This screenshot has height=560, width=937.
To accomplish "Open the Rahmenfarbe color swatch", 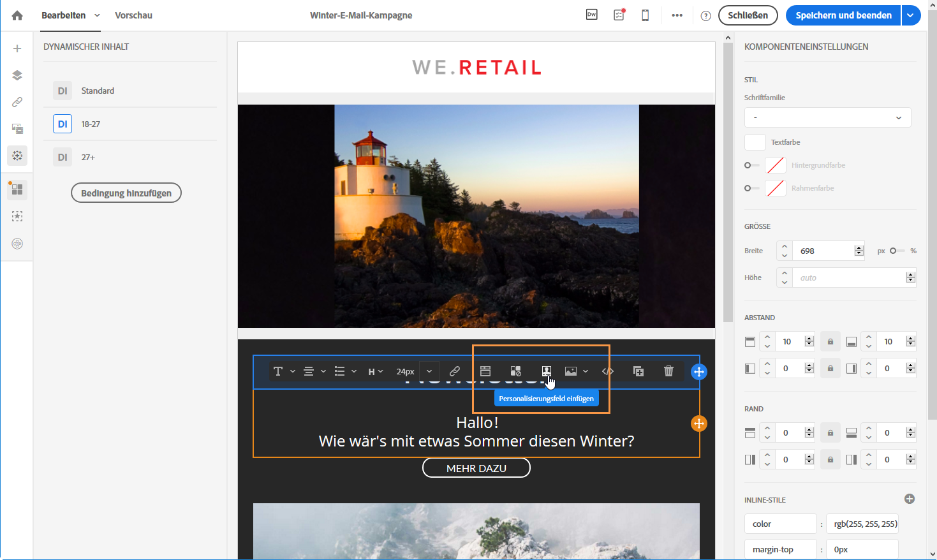I will 776,188.
